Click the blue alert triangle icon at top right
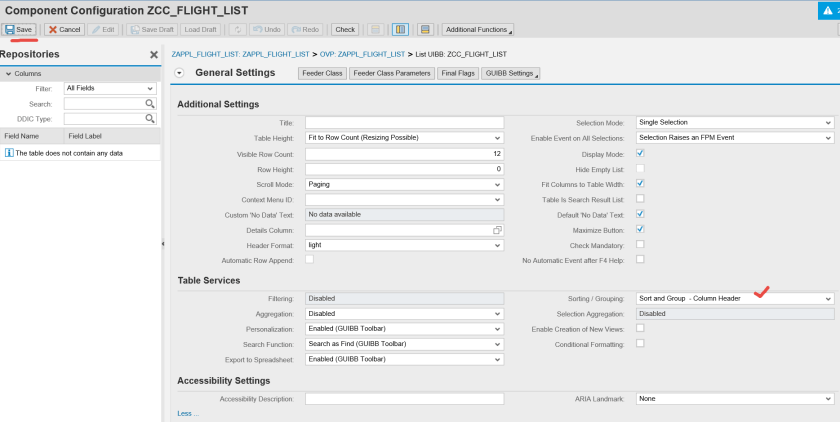 (x=825, y=10)
